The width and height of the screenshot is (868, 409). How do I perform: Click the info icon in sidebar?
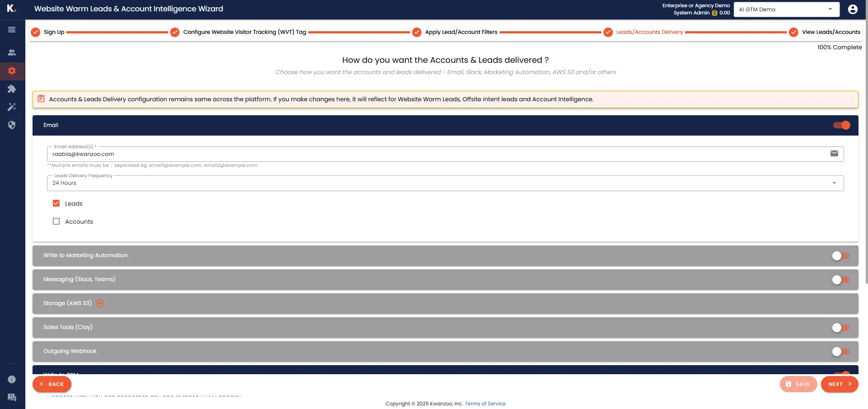tap(12, 380)
